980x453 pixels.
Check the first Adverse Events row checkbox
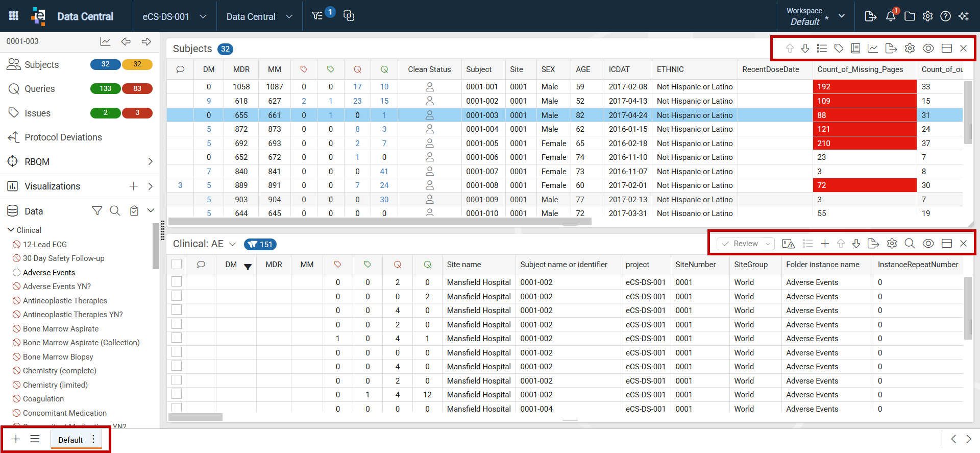(177, 281)
